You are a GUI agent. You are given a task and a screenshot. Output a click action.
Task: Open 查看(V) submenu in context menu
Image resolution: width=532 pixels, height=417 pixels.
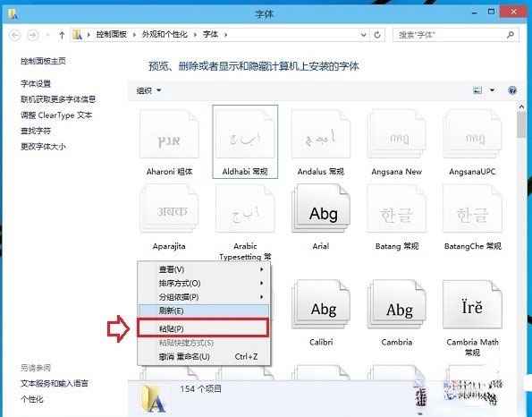[204, 269]
